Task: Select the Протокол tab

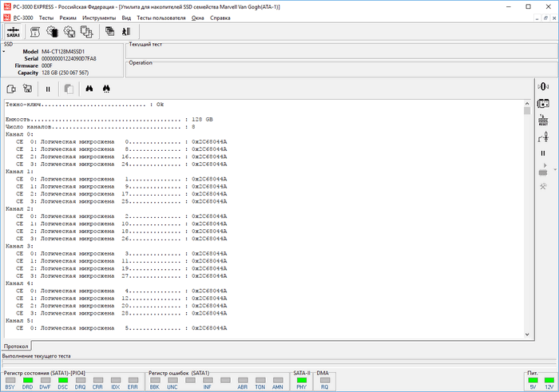Action: 17,346
